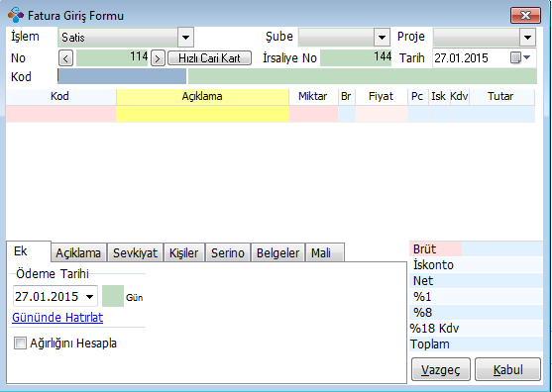Open the Proje dropdown list

pyautogui.click(x=527, y=38)
